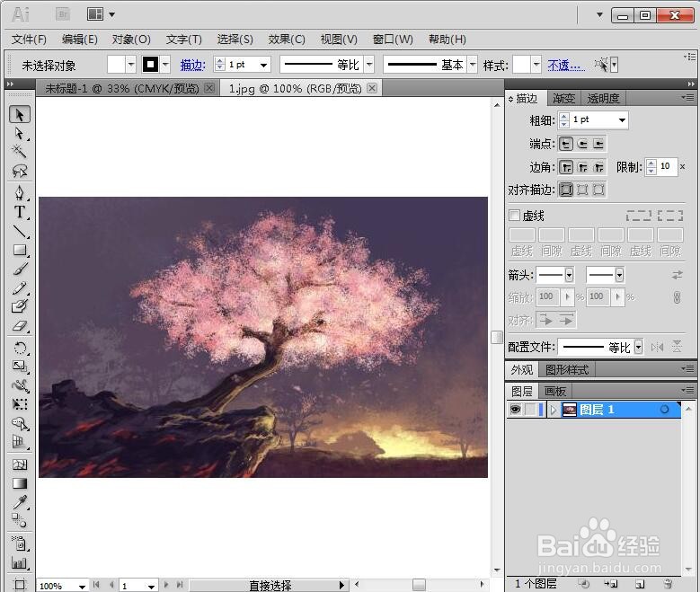The width and height of the screenshot is (700, 592).
Task: Switch to 图形样式 panel tab
Action: [x=567, y=370]
